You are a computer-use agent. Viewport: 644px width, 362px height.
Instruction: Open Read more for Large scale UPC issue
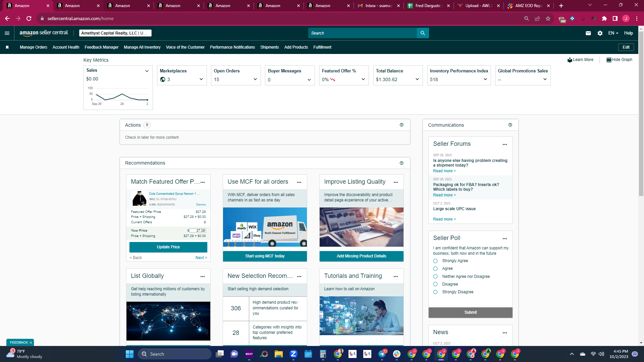coord(444,219)
